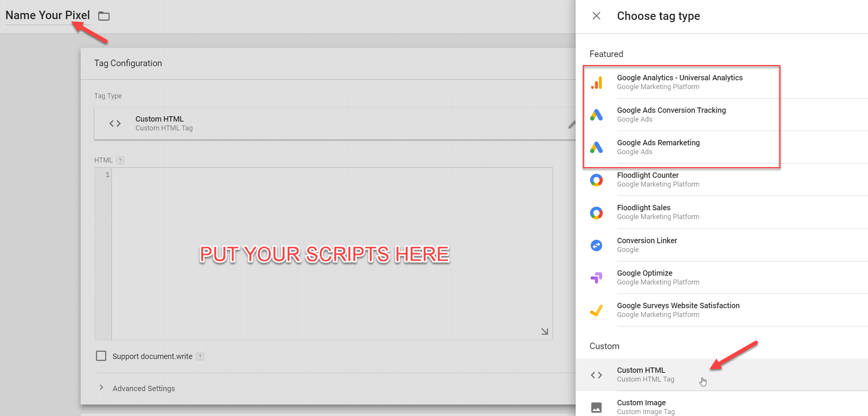Screen dimensions: 868x416
Task: Enable Support document.write checkbox
Action: tap(101, 356)
